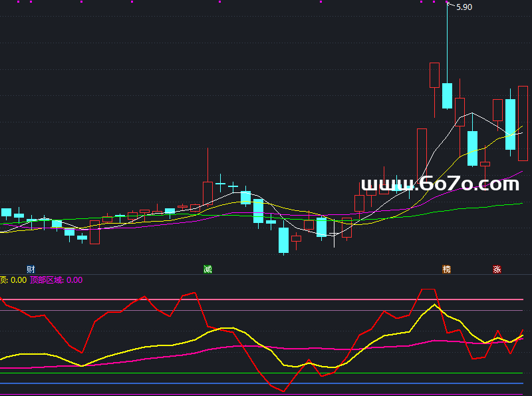The height and width of the screenshot is (396, 532).
Task: Click the blue 财 event marker
Action: click(31, 269)
